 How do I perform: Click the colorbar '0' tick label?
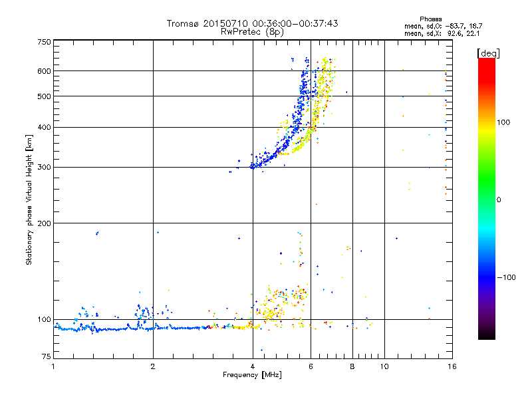499,200
